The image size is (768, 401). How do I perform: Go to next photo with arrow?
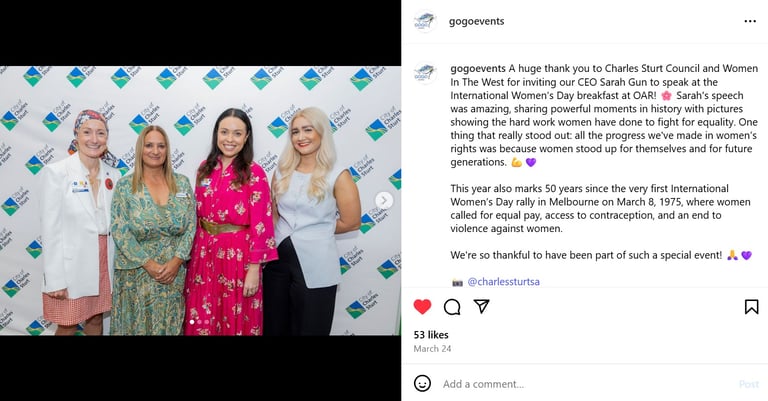[384, 200]
